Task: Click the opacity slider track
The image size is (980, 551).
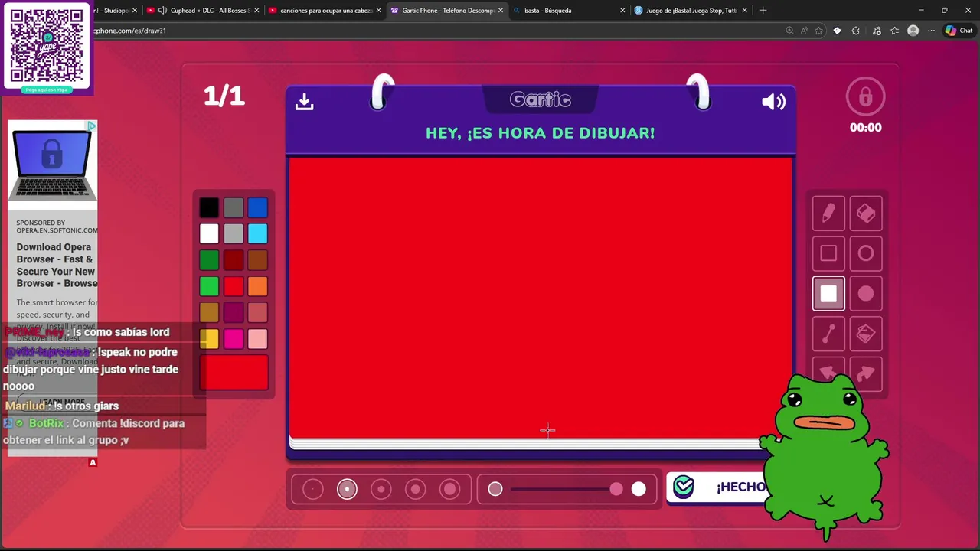Action: pyautogui.click(x=566, y=489)
